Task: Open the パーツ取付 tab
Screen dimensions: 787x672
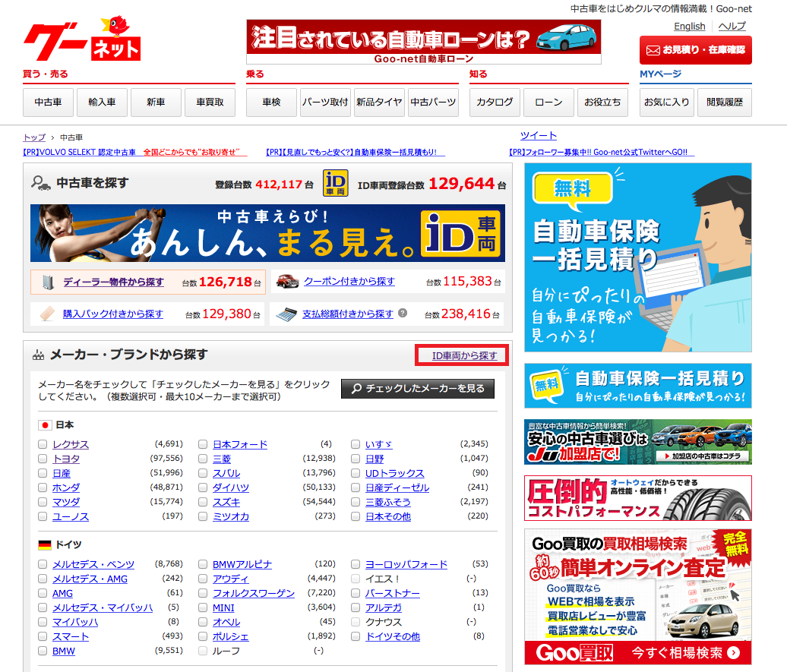Action: pyautogui.click(x=325, y=103)
